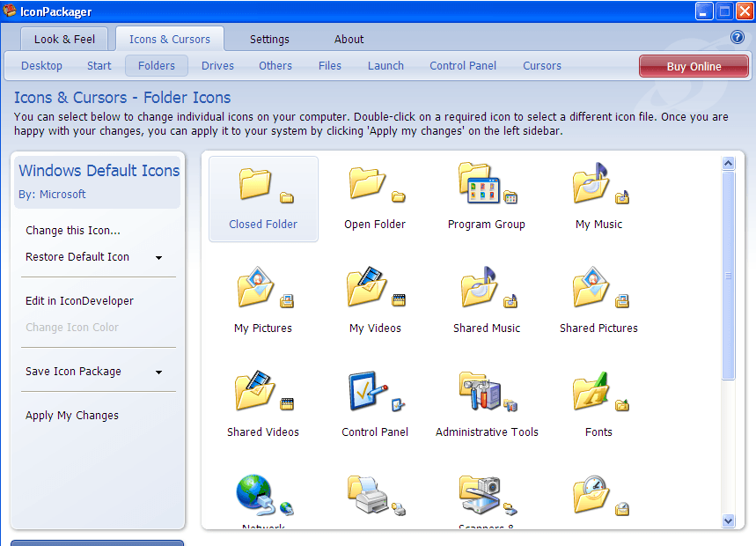Select the Program Group icon
This screenshot has height=546, width=756.
tap(486, 192)
